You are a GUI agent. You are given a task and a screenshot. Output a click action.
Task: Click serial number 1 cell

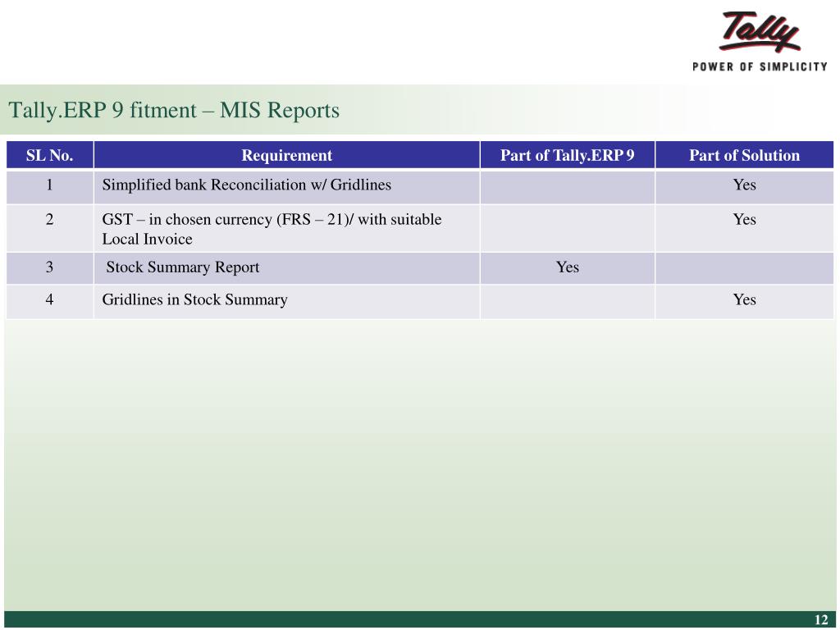click(x=50, y=187)
